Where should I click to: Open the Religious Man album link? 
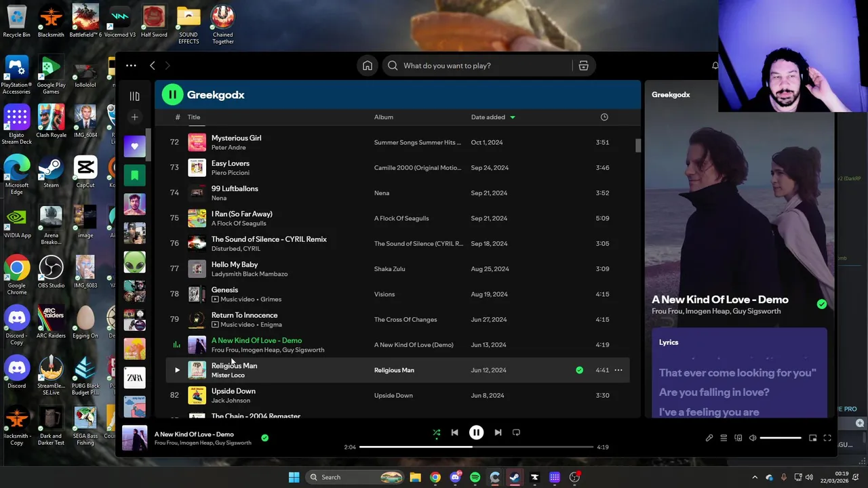394,370
